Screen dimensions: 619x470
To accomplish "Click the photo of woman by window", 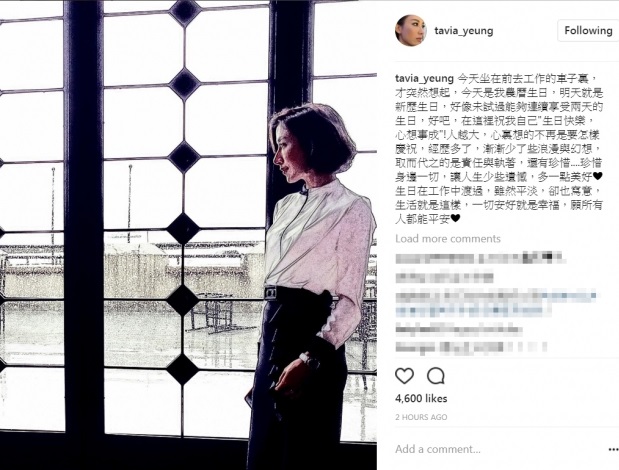I will click(188, 235).
